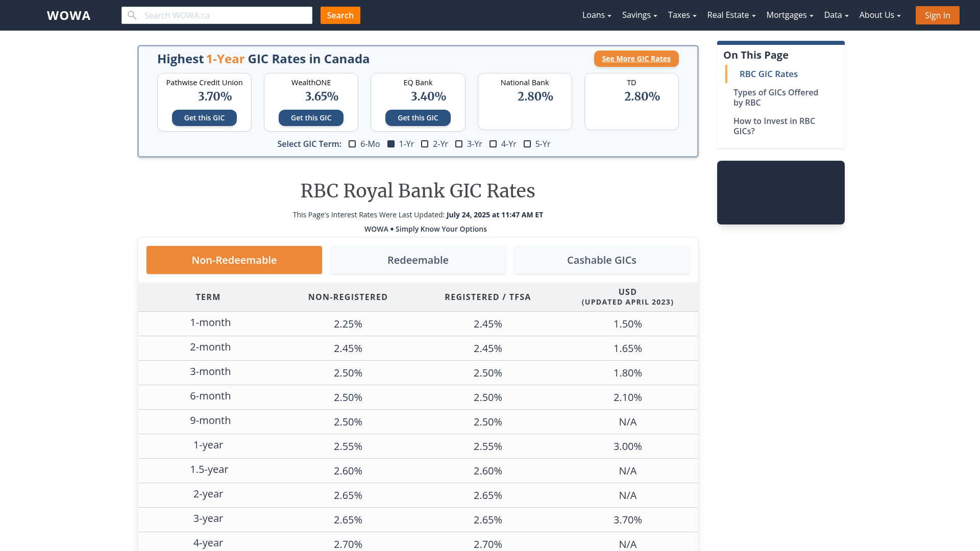The width and height of the screenshot is (980, 551).
Task: Open the Taxes dropdown menu
Action: coord(682,15)
